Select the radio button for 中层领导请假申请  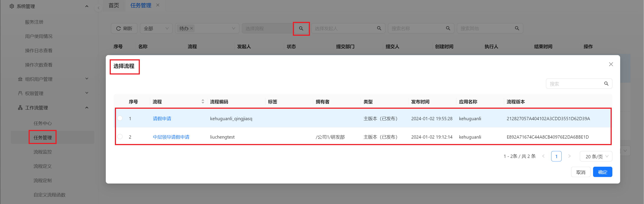[x=120, y=137]
